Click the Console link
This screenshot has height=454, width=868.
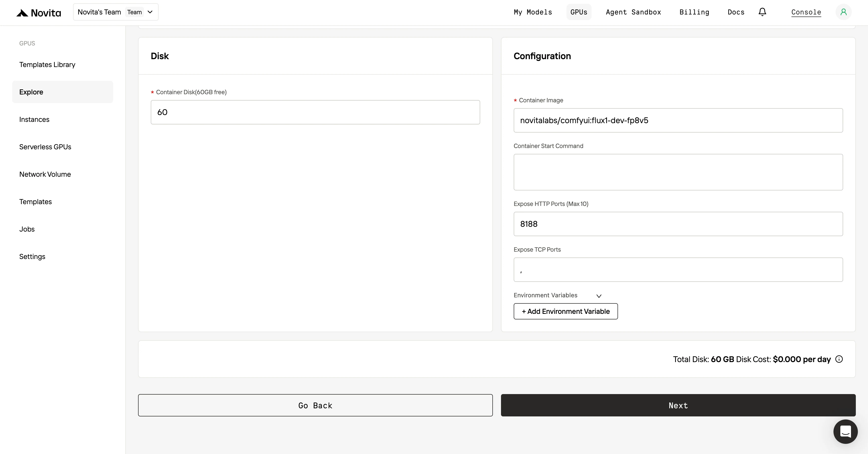pyautogui.click(x=806, y=12)
